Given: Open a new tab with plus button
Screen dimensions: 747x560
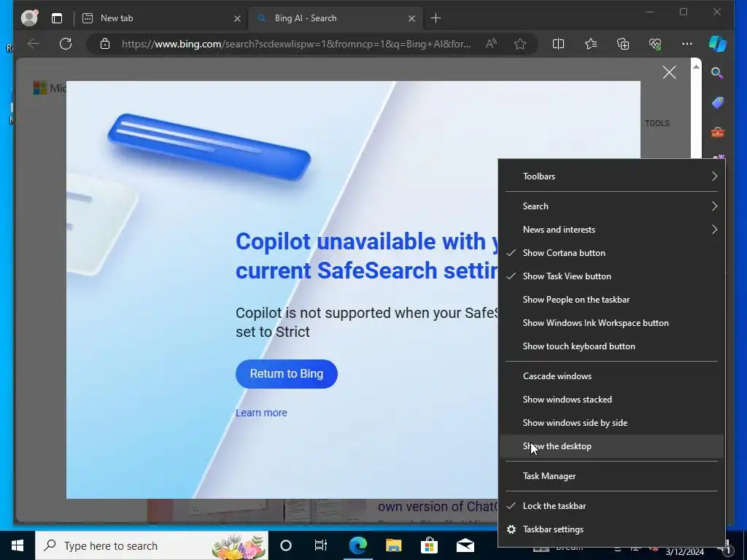Looking at the screenshot, I should pyautogui.click(x=436, y=18).
